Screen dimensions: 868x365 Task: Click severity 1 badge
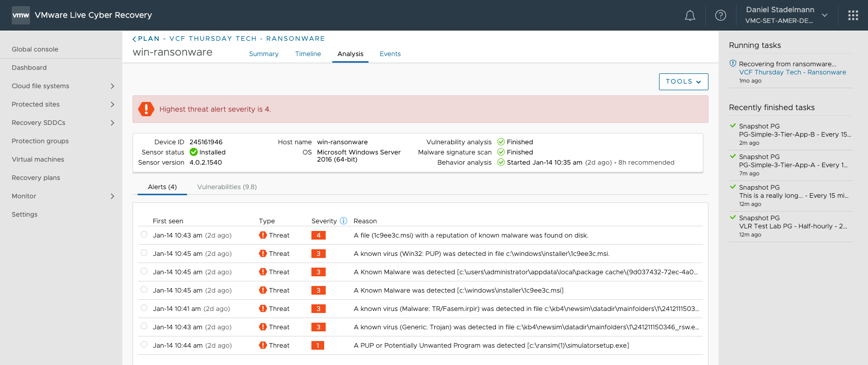[x=318, y=346]
